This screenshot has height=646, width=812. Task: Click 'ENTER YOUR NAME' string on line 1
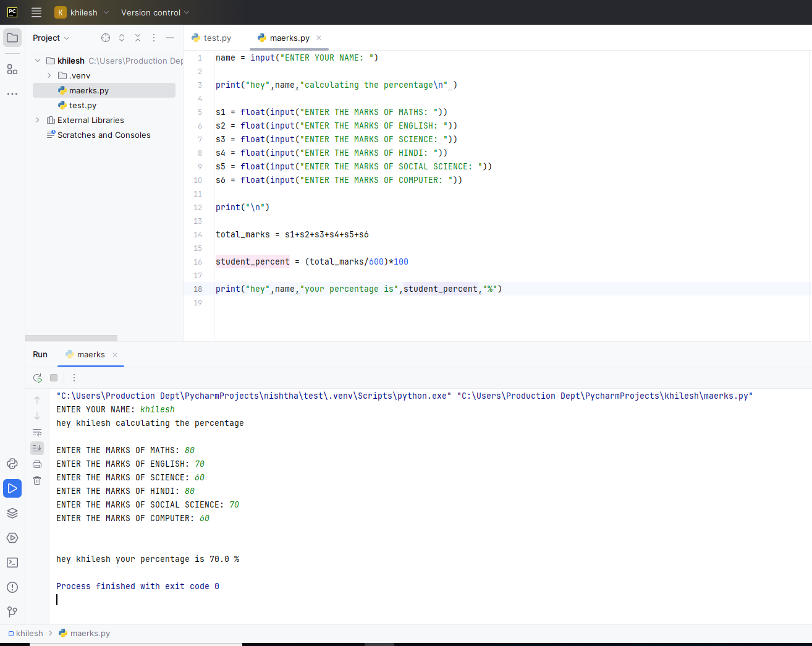click(x=327, y=57)
